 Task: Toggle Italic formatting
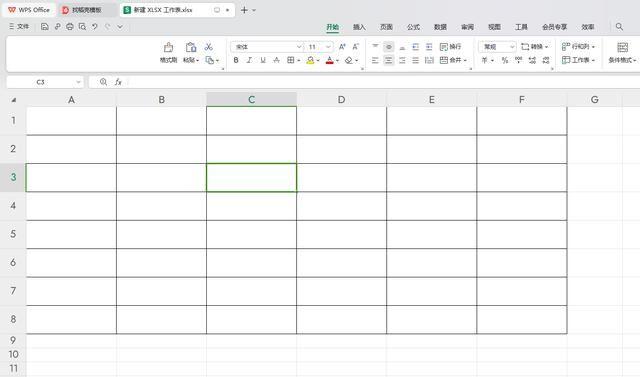point(249,60)
